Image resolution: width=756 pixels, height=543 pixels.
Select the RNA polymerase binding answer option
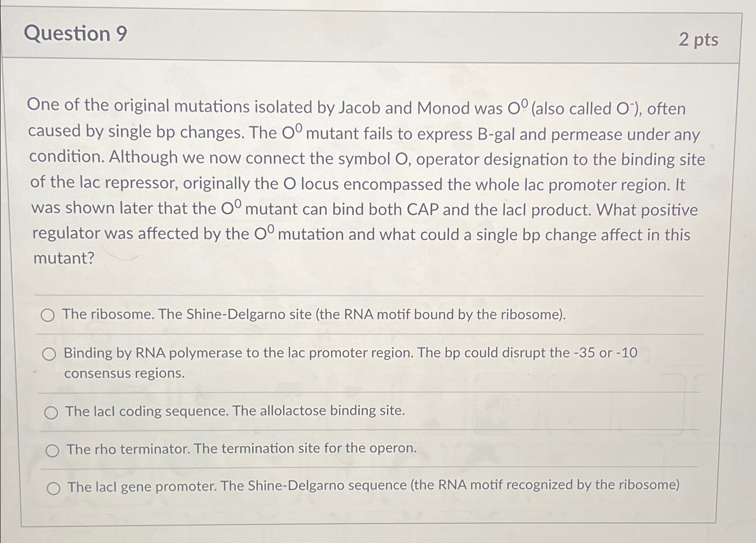(x=51, y=355)
